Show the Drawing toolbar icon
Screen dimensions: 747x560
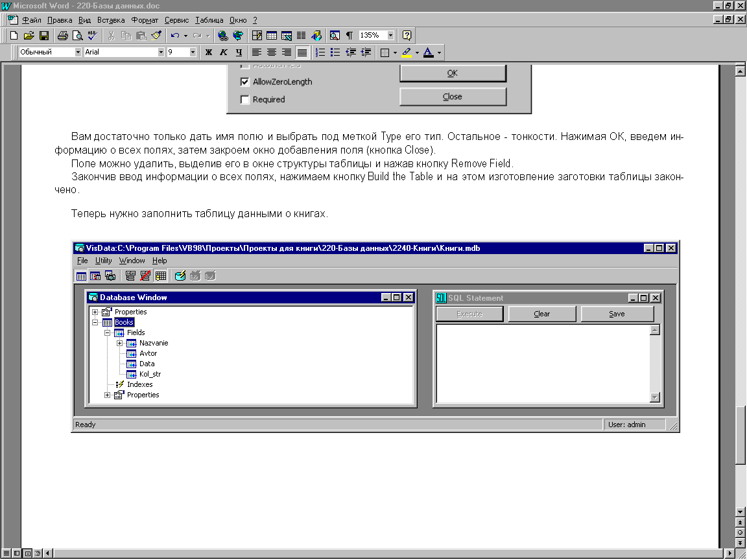pyautogui.click(x=316, y=35)
